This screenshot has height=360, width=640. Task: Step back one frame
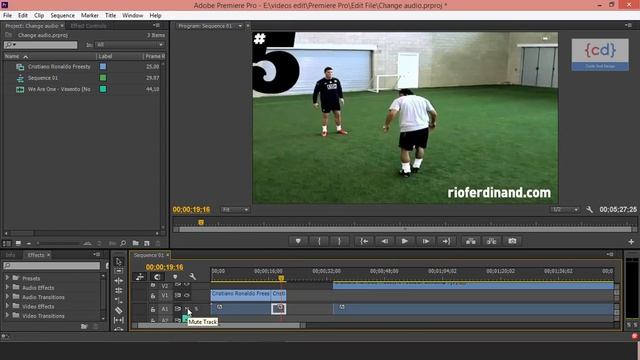384,241
